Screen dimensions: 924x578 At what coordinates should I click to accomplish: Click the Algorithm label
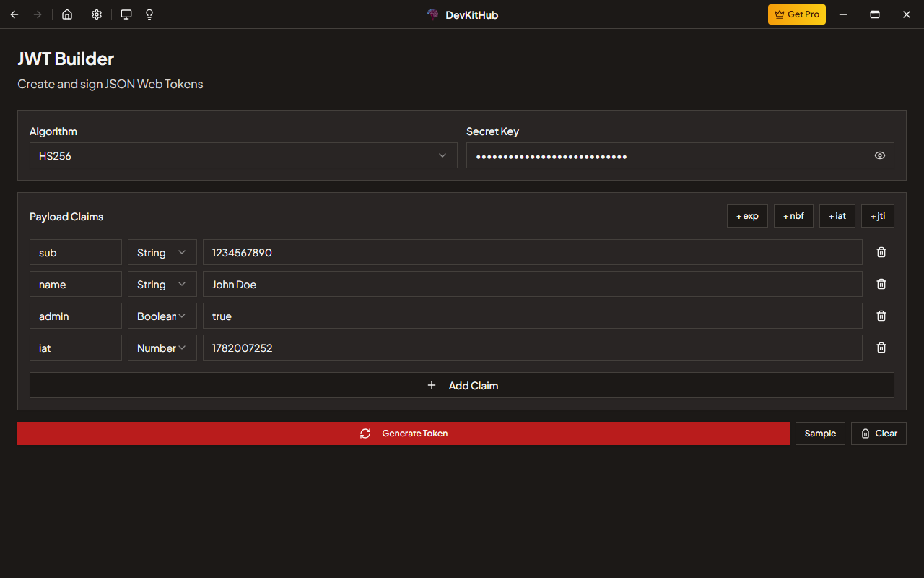click(x=53, y=131)
